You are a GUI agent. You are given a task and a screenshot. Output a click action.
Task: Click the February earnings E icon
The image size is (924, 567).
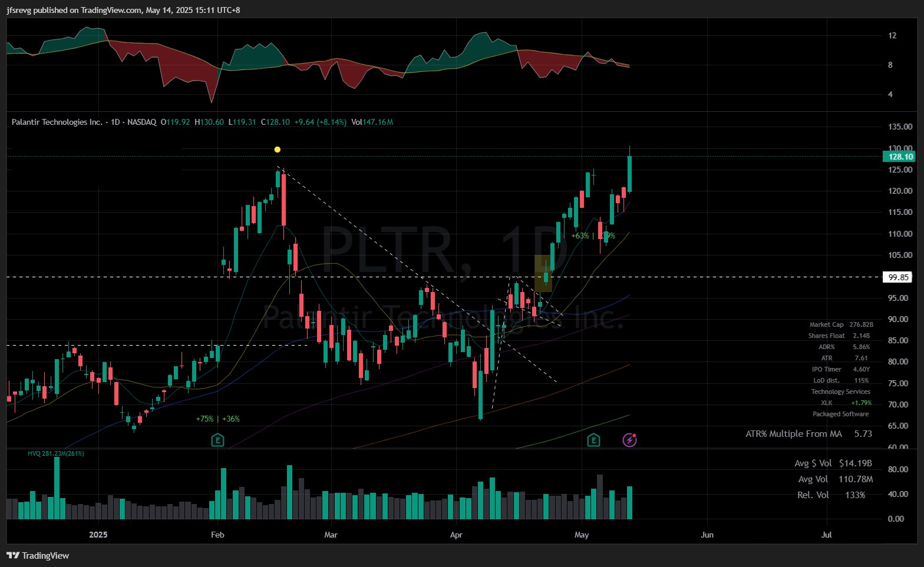217,440
